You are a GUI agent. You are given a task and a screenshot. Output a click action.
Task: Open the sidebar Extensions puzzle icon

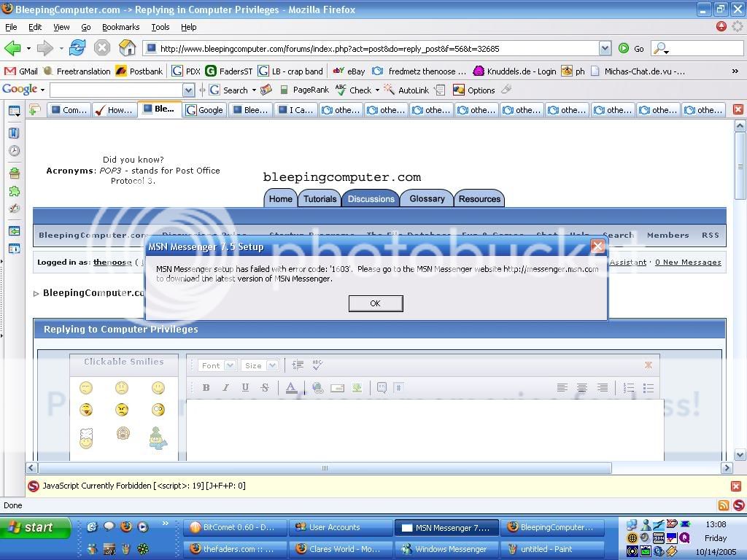pyautogui.click(x=15, y=191)
